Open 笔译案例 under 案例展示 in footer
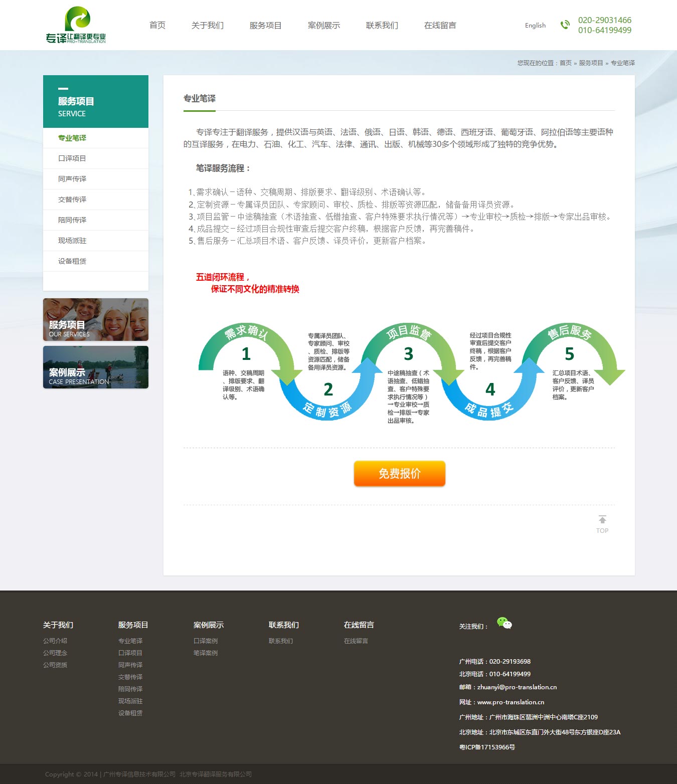This screenshot has height=784, width=677. click(x=205, y=653)
